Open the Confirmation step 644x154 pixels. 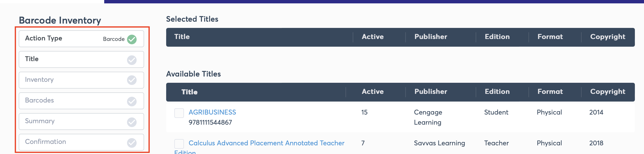tap(81, 142)
